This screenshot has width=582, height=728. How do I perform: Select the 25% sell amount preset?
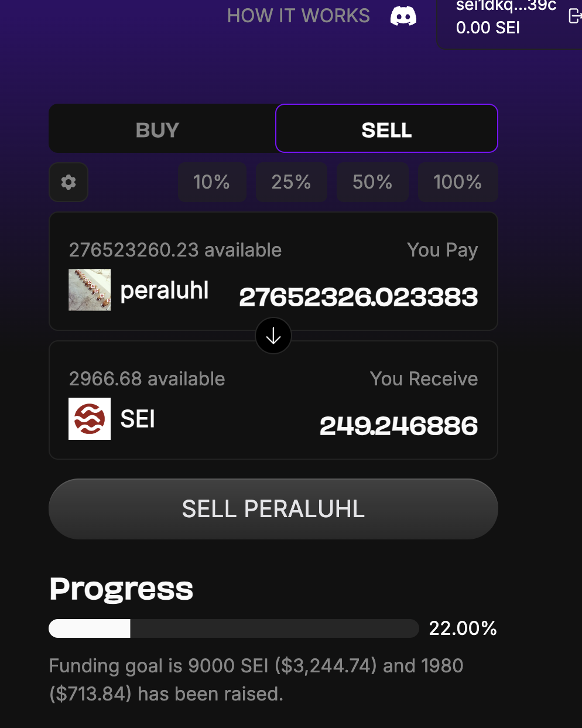pos(291,182)
